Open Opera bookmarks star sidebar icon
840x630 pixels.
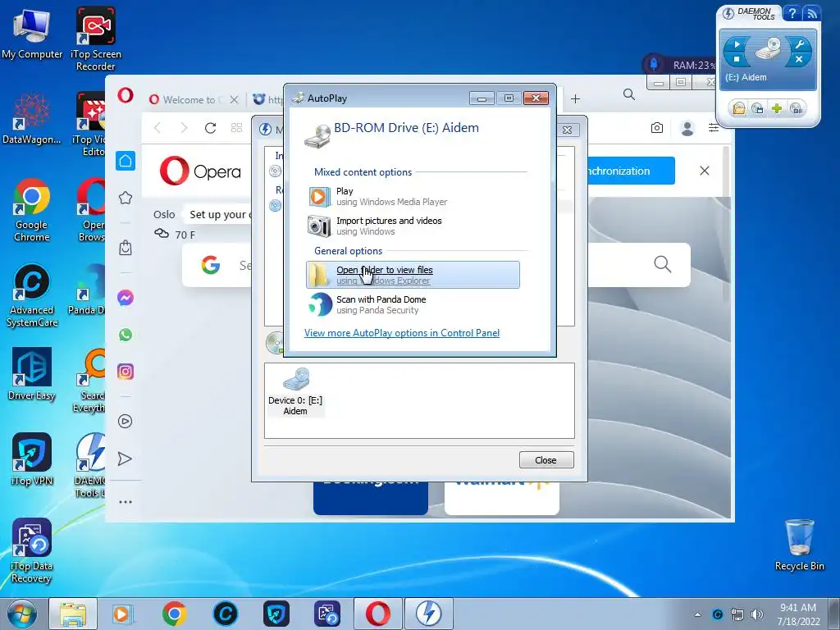coord(126,198)
